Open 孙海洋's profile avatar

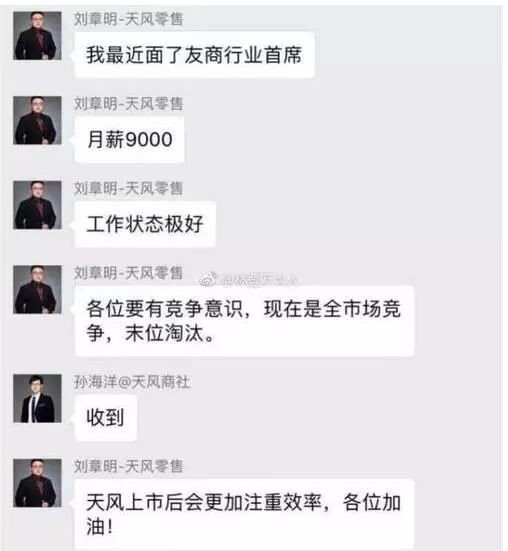pos(37,398)
